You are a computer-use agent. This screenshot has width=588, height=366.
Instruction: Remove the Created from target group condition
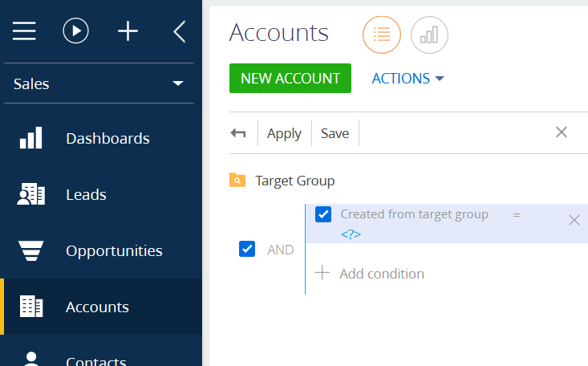point(574,220)
